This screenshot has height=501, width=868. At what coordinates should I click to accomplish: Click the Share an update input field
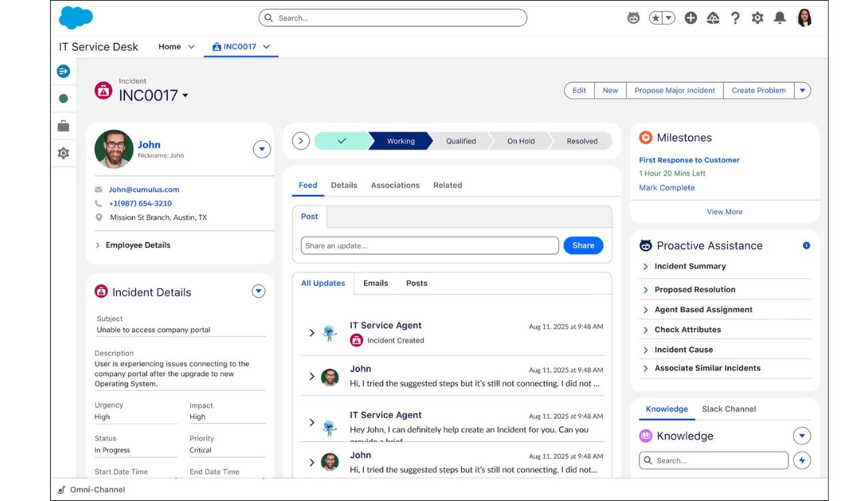429,246
